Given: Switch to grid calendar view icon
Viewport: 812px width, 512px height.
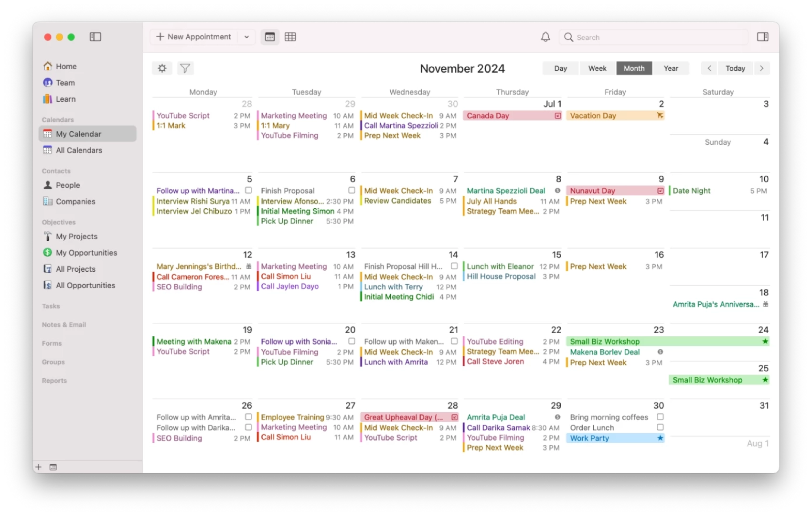Looking at the screenshot, I should pos(290,37).
